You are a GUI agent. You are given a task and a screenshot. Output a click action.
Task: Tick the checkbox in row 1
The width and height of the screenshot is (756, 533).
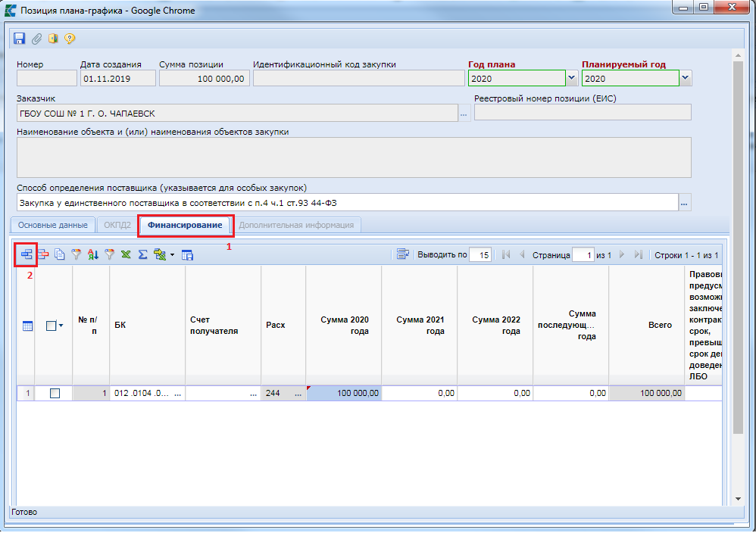54,394
